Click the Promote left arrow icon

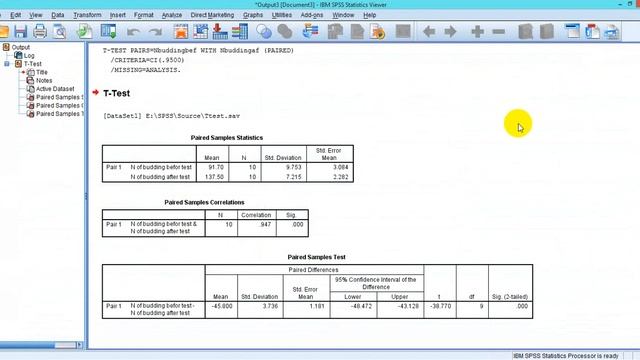coord(429,31)
